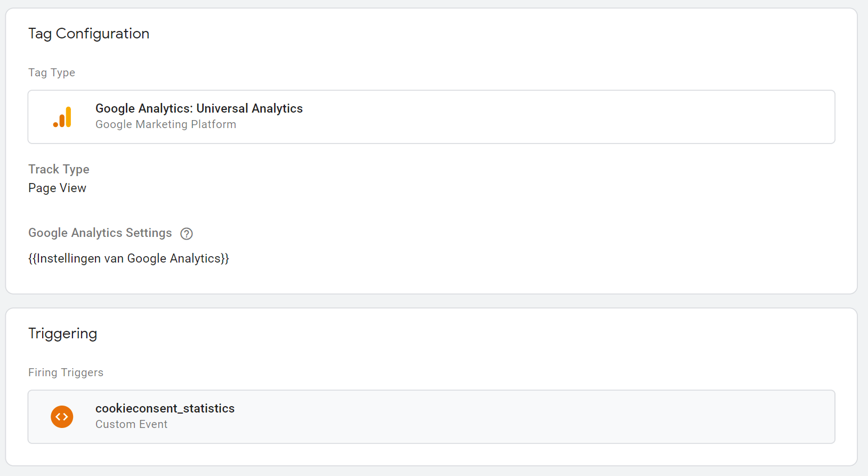Click the cookieconsent_statistics event icon
Screen dimensions: 868x476
62,417
